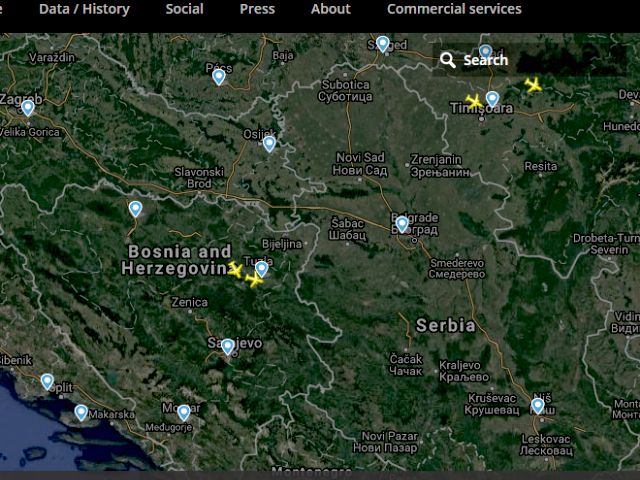Click the Subotica city label
This screenshot has width=640, height=480.
pos(345,91)
